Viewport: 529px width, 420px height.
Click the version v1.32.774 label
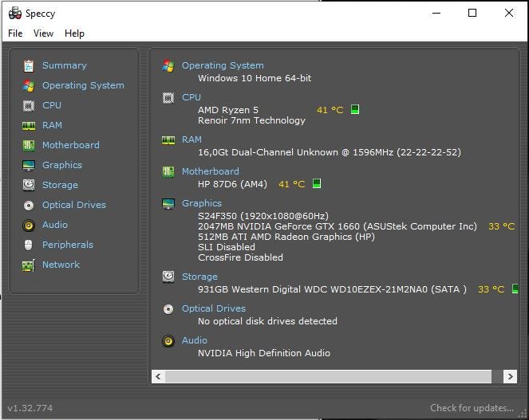click(30, 408)
